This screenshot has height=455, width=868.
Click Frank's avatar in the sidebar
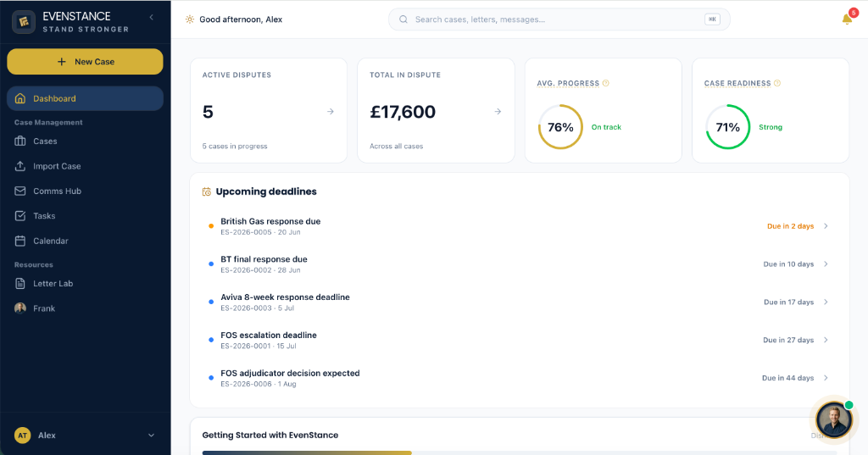click(x=20, y=308)
